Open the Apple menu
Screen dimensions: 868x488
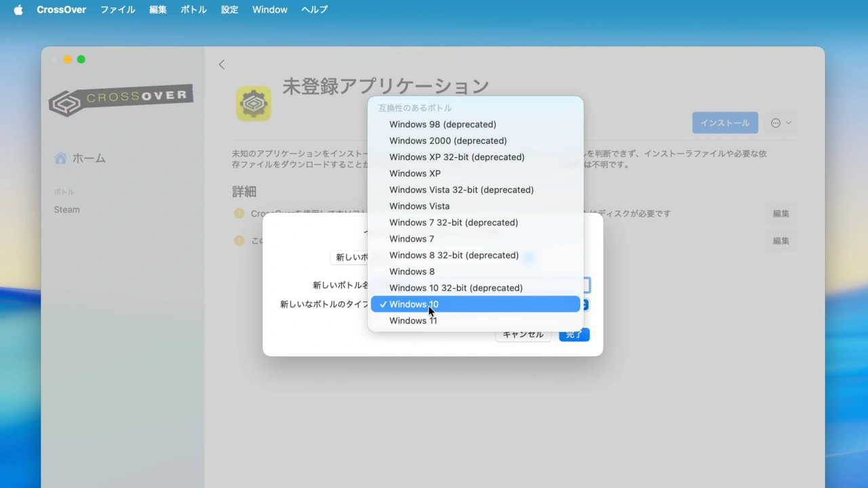pyautogui.click(x=18, y=9)
